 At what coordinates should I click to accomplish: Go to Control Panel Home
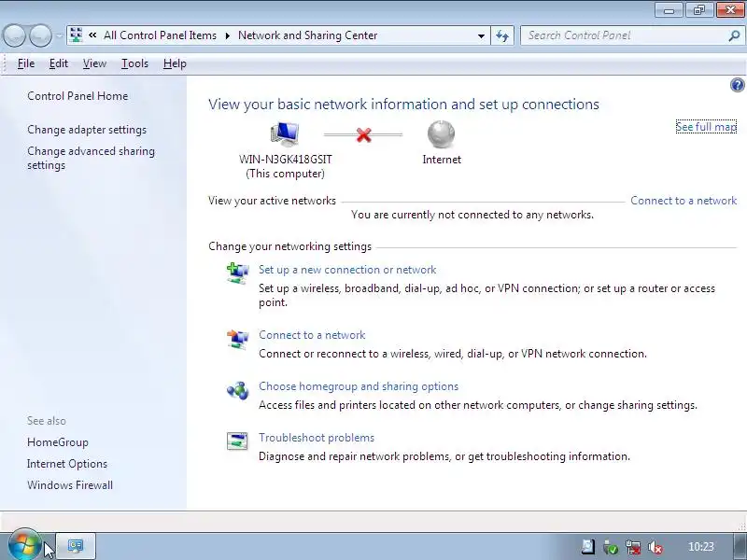pyautogui.click(x=78, y=96)
